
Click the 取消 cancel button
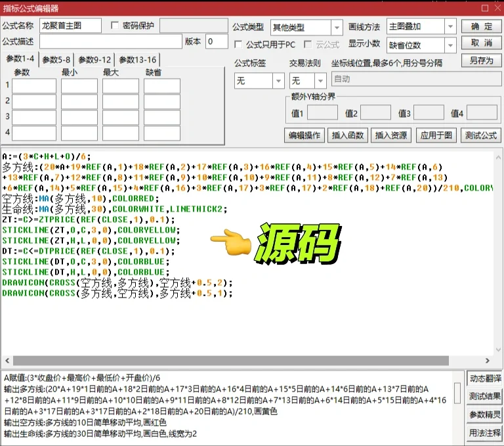tap(481, 43)
